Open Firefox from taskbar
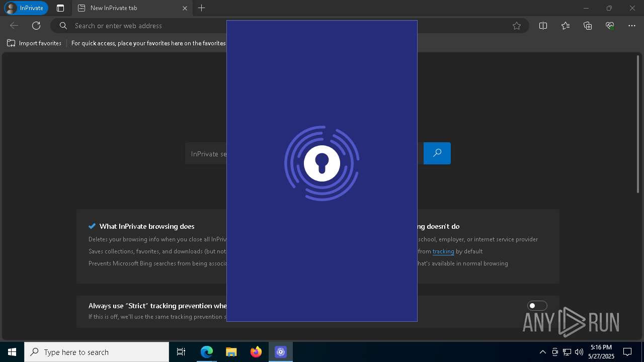The width and height of the screenshot is (644, 362). (x=256, y=352)
